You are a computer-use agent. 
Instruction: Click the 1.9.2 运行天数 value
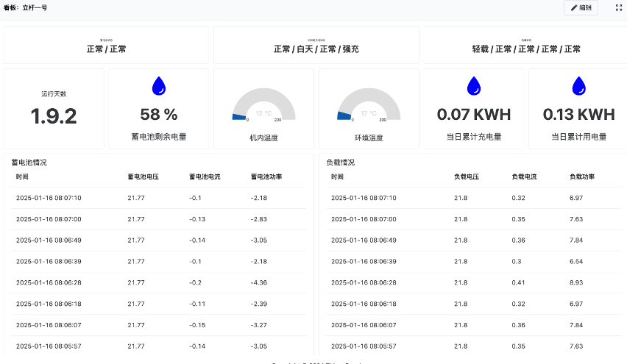coord(54,116)
